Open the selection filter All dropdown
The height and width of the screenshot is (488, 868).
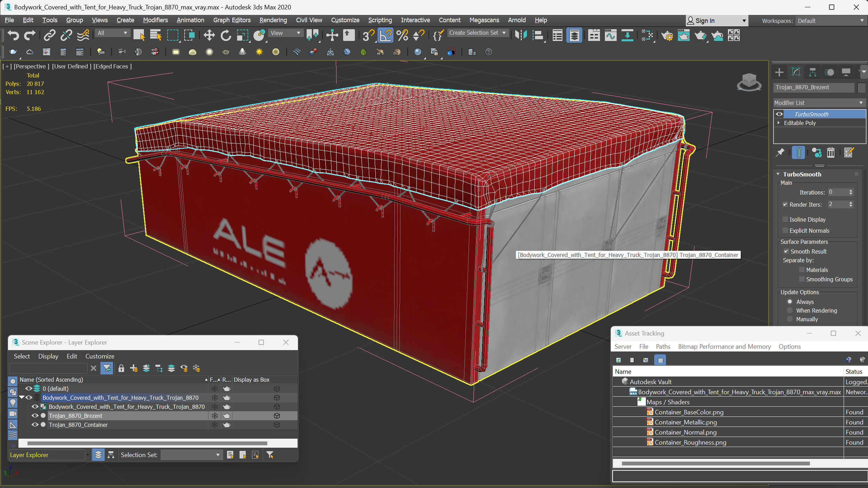[113, 33]
